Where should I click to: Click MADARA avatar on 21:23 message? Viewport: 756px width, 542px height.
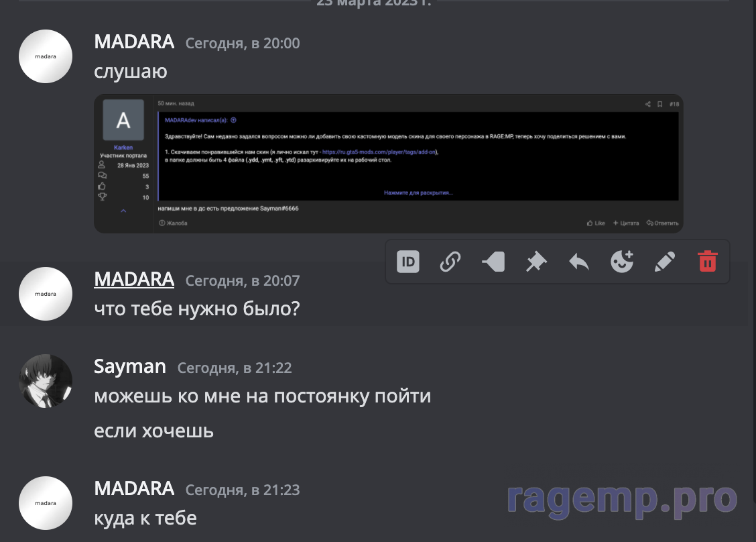tap(46, 503)
